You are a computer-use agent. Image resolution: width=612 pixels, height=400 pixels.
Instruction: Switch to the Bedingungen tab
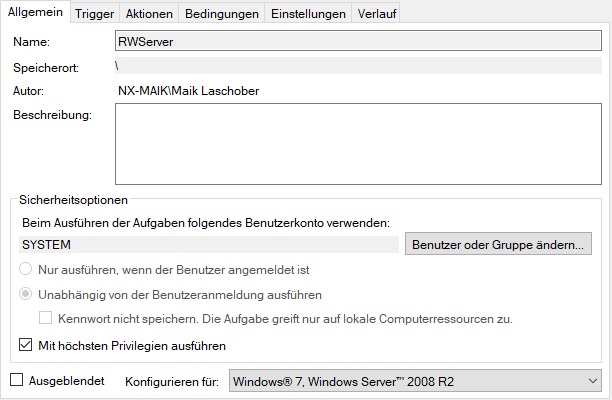click(x=222, y=13)
